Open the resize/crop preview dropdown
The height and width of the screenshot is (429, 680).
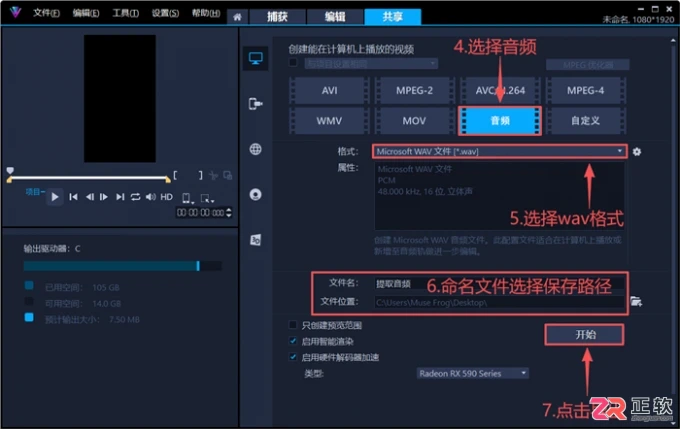[x=207, y=198]
